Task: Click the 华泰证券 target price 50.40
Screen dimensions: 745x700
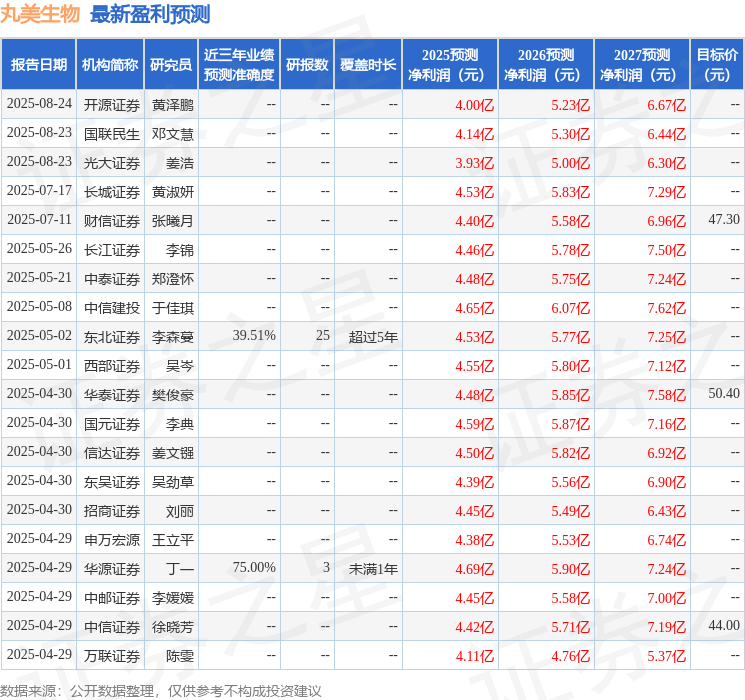Action: pos(723,395)
